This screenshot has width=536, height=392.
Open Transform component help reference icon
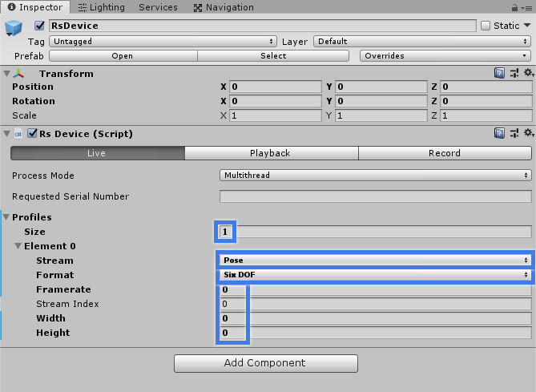point(499,73)
